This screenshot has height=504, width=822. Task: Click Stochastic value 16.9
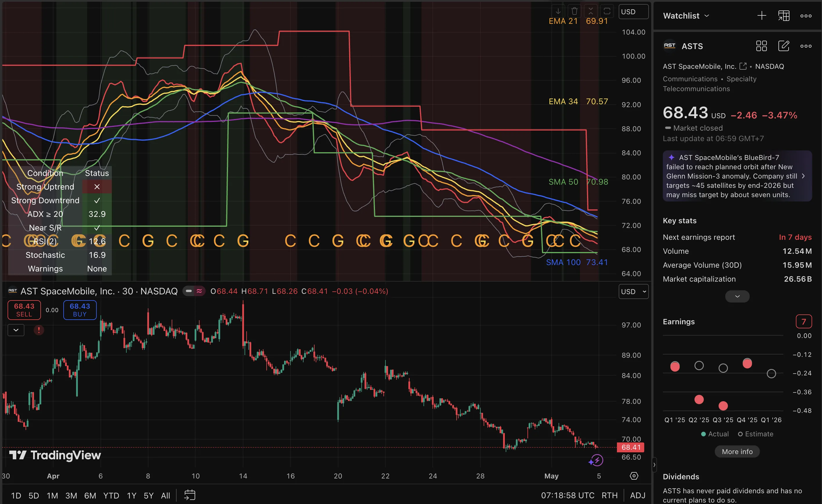pos(97,255)
